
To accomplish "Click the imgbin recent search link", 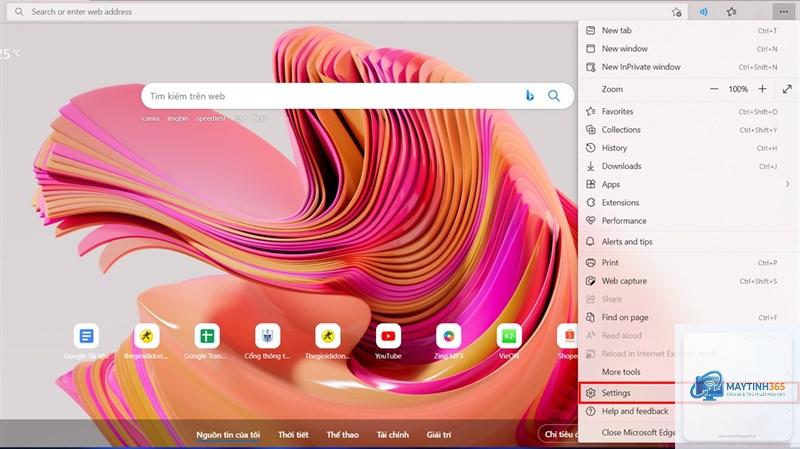I will (x=178, y=118).
